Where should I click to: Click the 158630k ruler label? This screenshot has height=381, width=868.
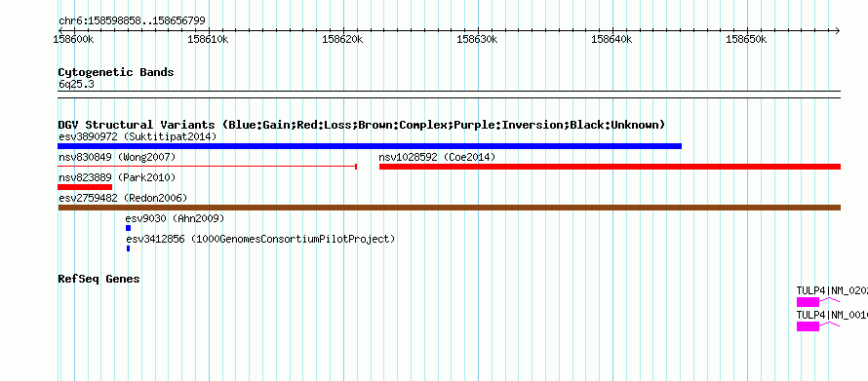[477, 39]
